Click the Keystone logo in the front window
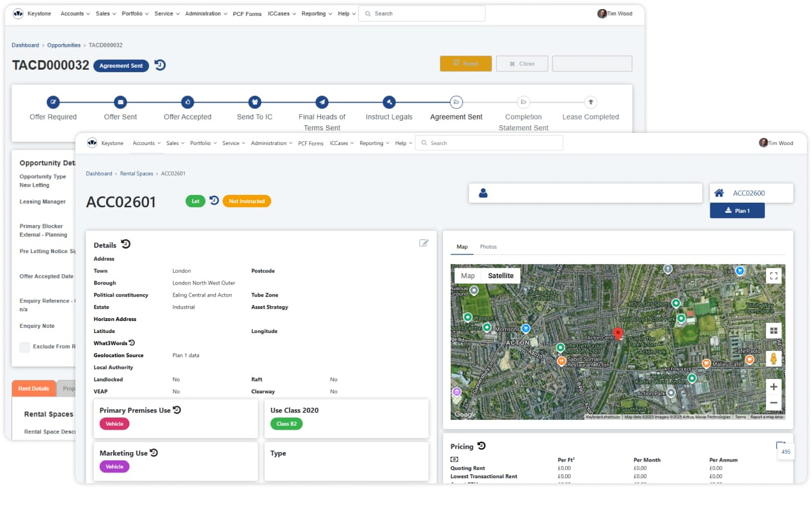 92,143
